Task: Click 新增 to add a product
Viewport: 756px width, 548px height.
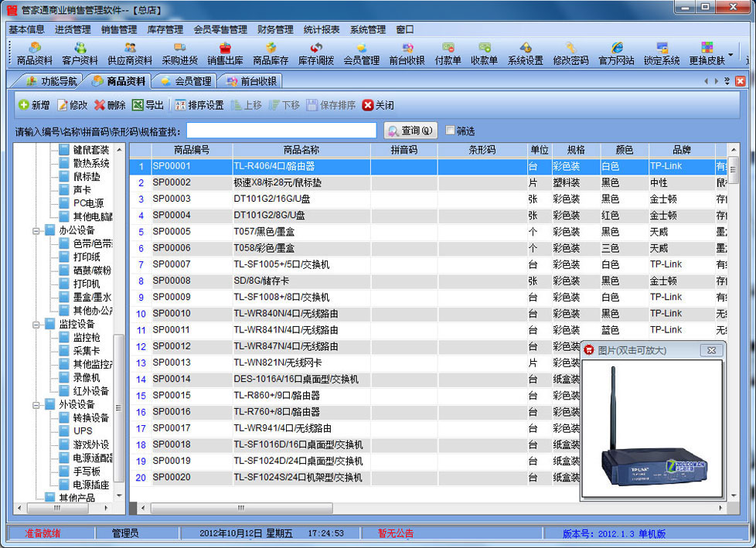Action: pyautogui.click(x=34, y=105)
